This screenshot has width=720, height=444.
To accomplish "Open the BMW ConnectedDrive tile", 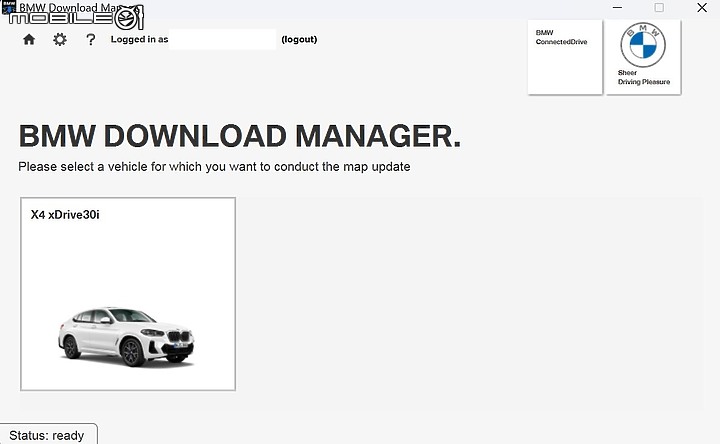I will pos(565,57).
